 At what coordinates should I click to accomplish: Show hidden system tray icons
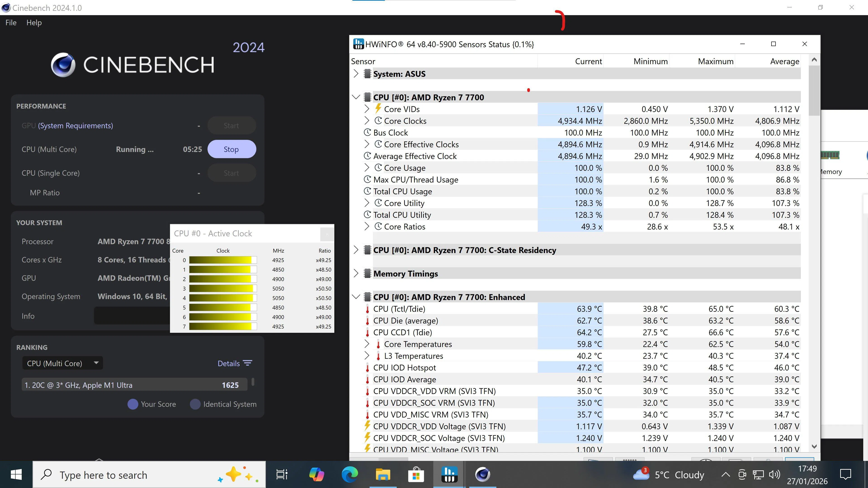pos(725,475)
